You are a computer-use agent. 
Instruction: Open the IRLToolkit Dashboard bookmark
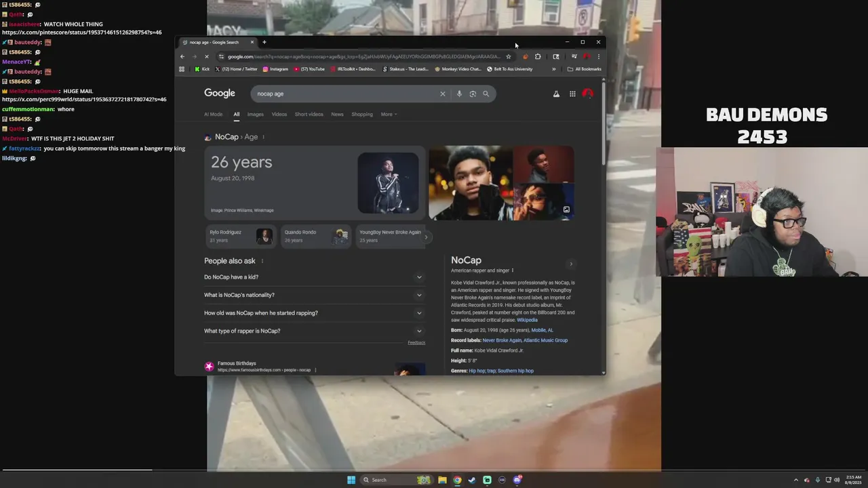353,69
